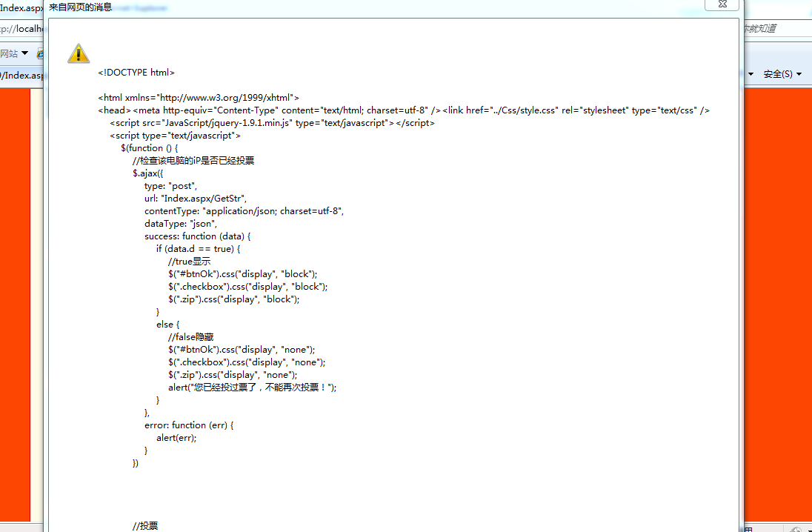Open the 安全(S) menu in the browser
Image resolution: width=812 pixels, height=532 pixels.
click(x=778, y=74)
